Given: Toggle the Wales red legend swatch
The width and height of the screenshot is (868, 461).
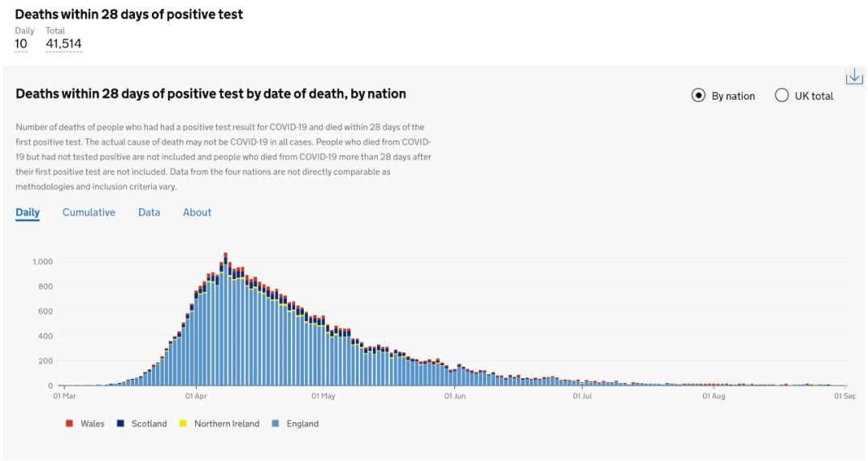Looking at the screenshot, I should point(69,423).
